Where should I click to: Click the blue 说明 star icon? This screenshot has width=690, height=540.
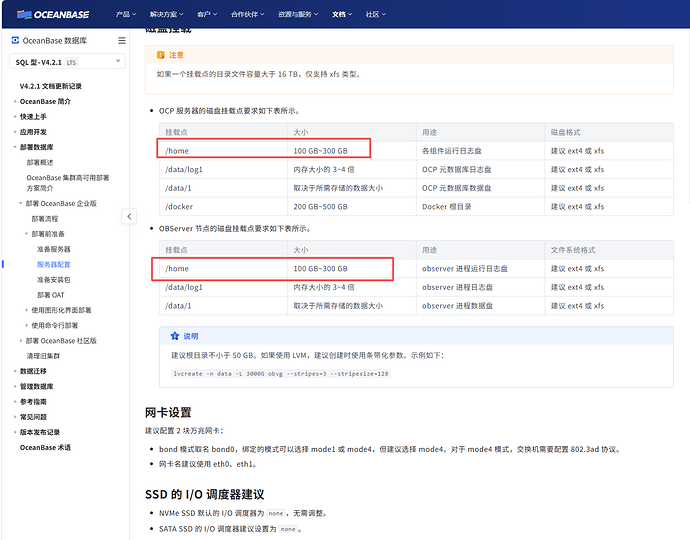coord(175,336)
